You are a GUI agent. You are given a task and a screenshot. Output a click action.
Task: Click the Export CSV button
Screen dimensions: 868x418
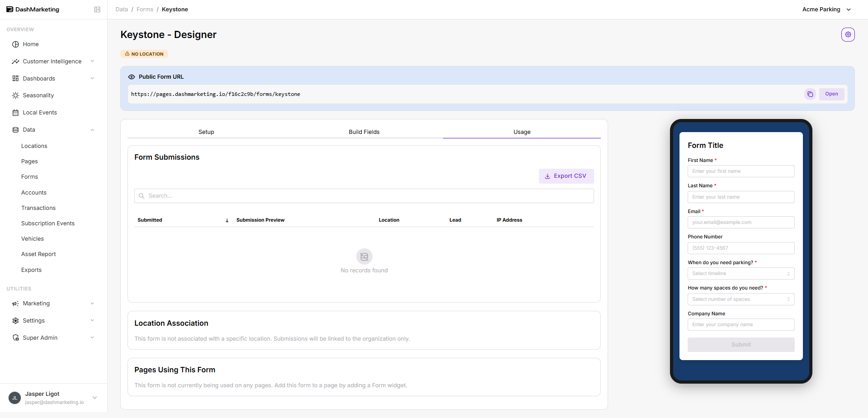point(566,176)
